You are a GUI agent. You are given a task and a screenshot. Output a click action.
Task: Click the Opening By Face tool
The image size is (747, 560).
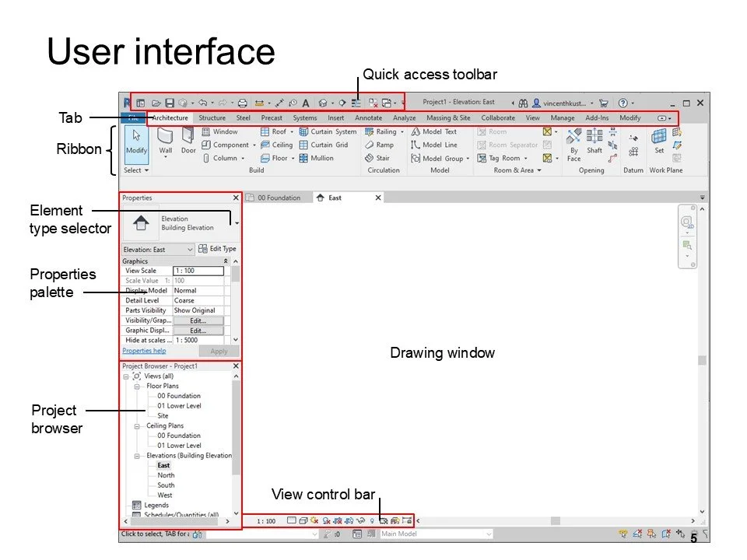[573, 145]
